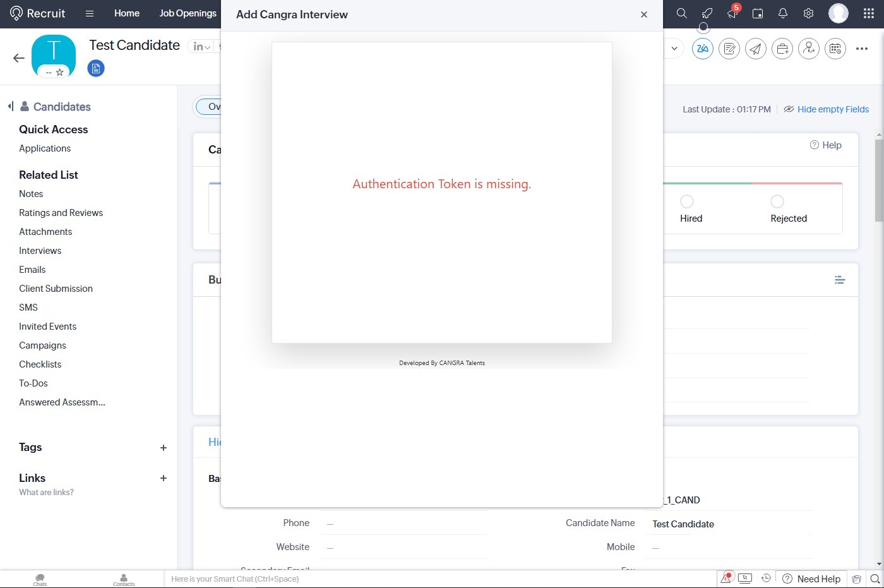Viewport: 884px width, 588px height.
Task: Open Ratings and Reviews in Related List
Action: [61, 213]
